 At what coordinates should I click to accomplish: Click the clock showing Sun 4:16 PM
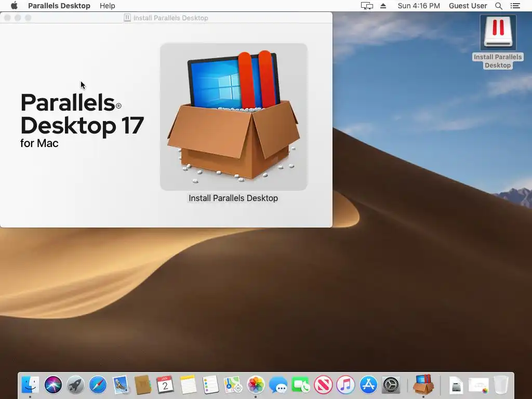coord(419,6)
